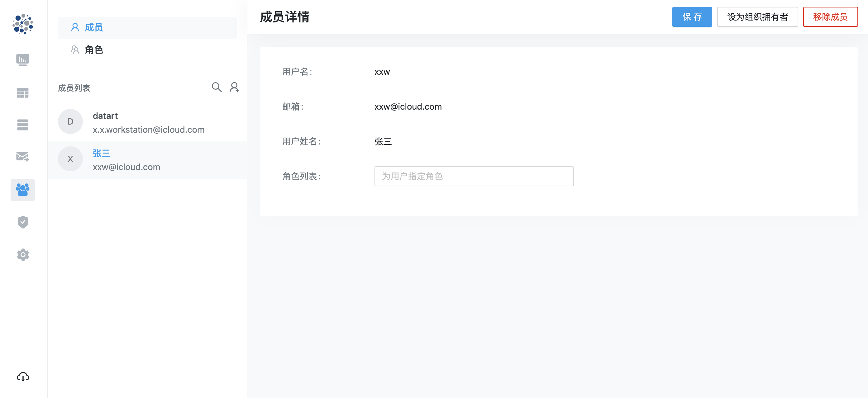The width and height of the screenshot is (868, 398).
Task: Click the X avatar of 张三
Action: pyautogui.click(x=70, y=159)
